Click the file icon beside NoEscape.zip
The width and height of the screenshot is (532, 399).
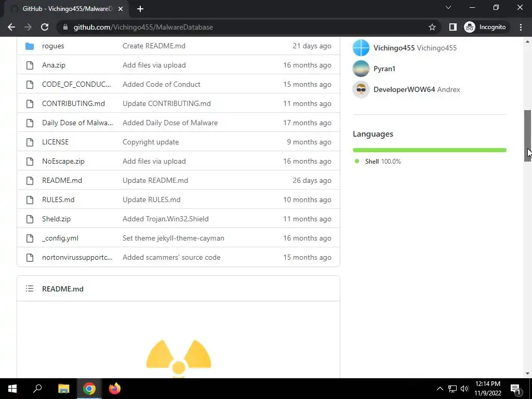coord(30,162)
